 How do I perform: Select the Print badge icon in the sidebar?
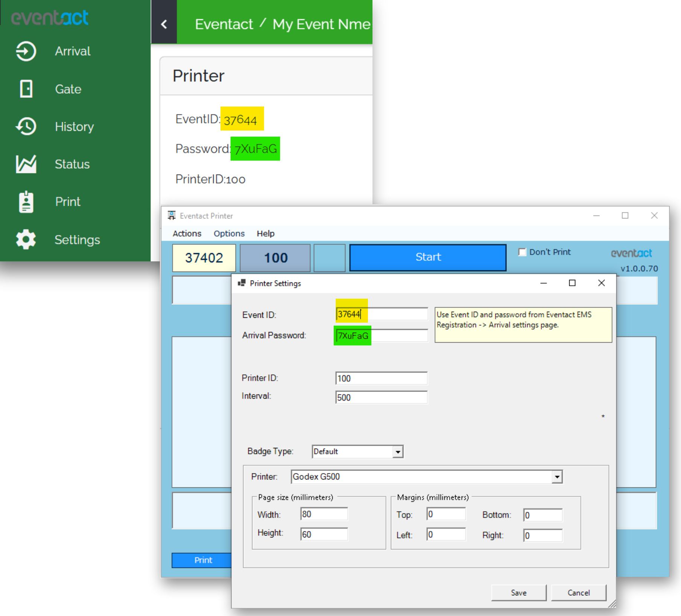pos(25,202)
